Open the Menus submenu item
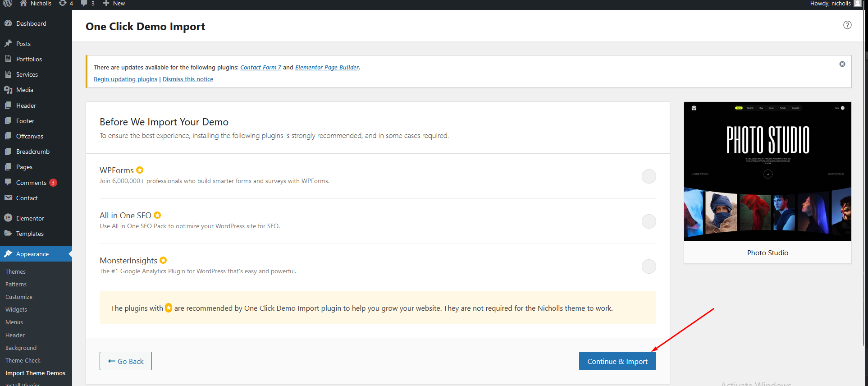The height and width of the screenshot is (386, 868). pos(14,322)
